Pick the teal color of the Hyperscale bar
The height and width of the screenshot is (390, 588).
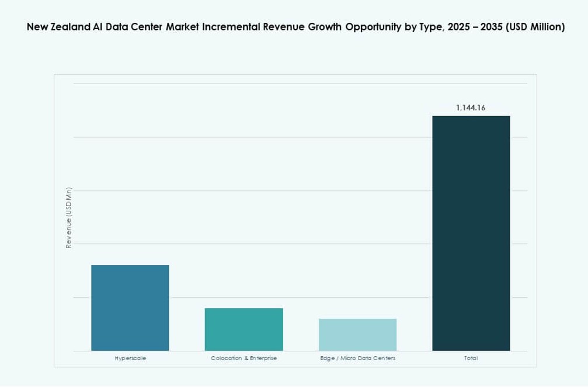(130, 307)
